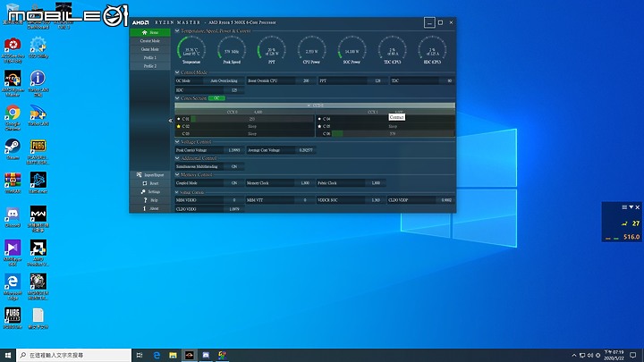Image resolution: width=644 pixels, height=362 pixels.
Task: Click the taskbar search box
Action: point(74,356)
